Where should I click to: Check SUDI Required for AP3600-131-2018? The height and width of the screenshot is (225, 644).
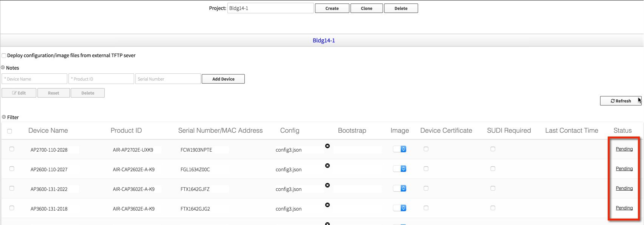493,208
